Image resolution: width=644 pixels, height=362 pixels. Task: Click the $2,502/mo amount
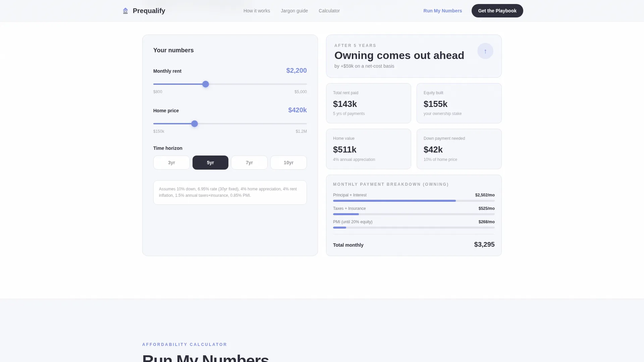pyautogui.click(x=485, y=195)
